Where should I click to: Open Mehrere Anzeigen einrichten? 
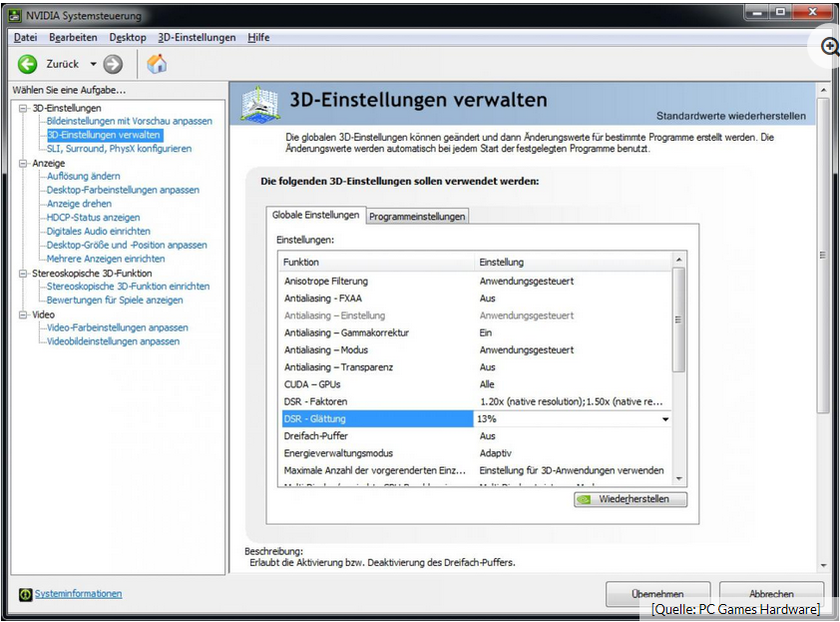(x=106, y=259)
